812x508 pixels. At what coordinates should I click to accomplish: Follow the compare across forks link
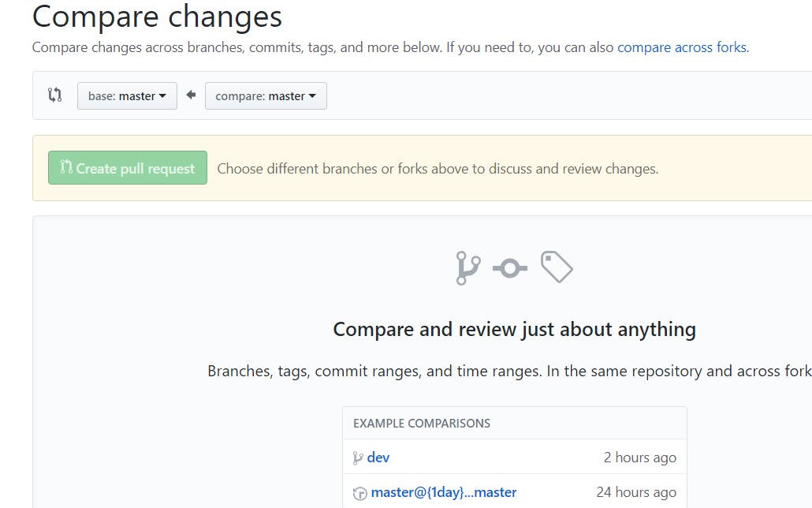[x=683, y=47]
